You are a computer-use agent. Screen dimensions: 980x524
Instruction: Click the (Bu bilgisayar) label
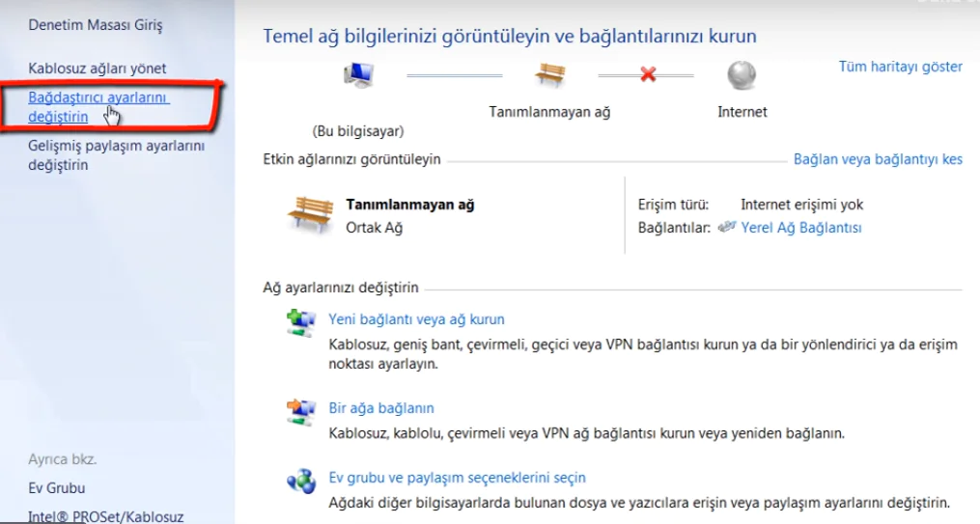[358, 131]
